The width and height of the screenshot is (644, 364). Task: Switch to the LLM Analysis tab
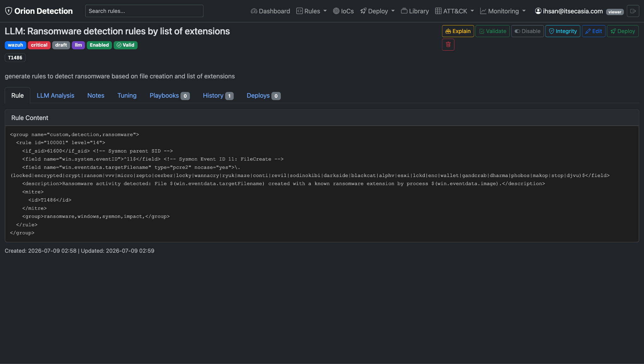(x=55, y=96)
